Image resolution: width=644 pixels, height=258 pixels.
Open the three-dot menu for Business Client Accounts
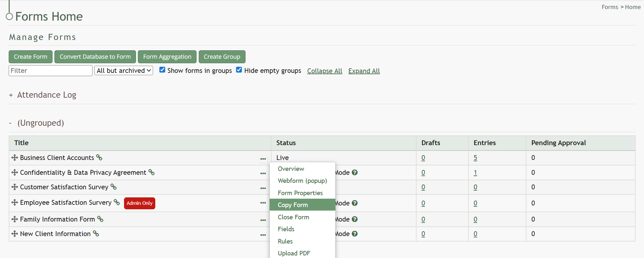[x=263, y=158]
